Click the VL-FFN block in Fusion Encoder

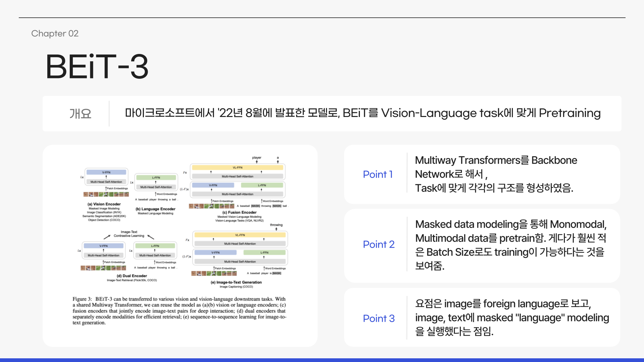237,168
